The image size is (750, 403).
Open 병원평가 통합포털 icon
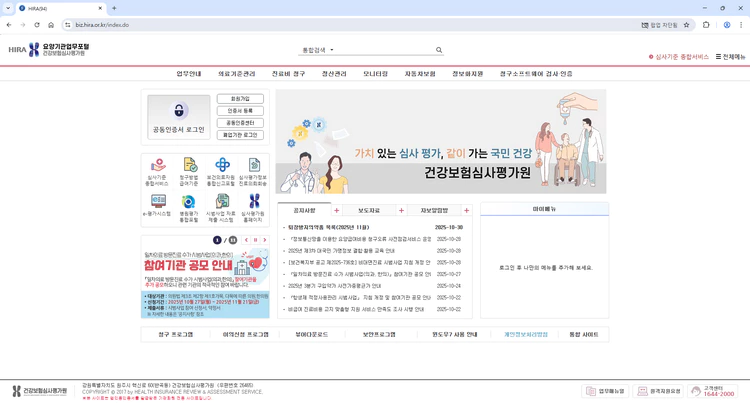pyautogui.click(x=189, y=208)
